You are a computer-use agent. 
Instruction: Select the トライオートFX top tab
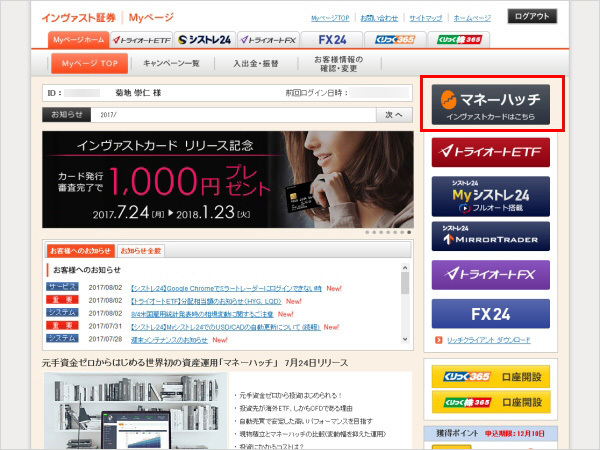pyautogui.click(x=268, y=40)
